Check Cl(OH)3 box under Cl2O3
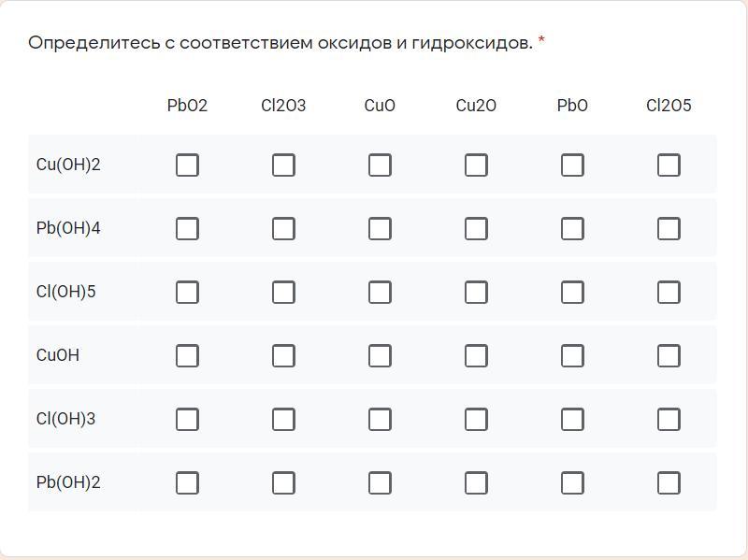 (283, 420)
